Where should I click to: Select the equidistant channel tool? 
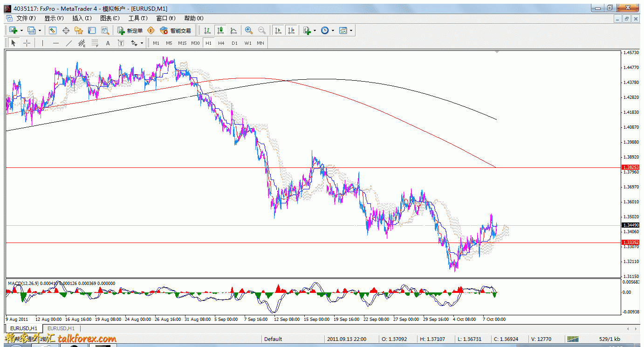(82, 43)
